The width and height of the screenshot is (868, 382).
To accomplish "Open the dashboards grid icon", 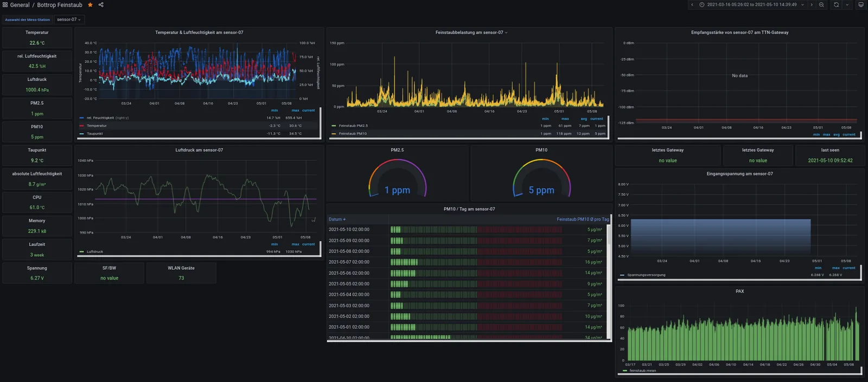I will (x=5, y=5).
